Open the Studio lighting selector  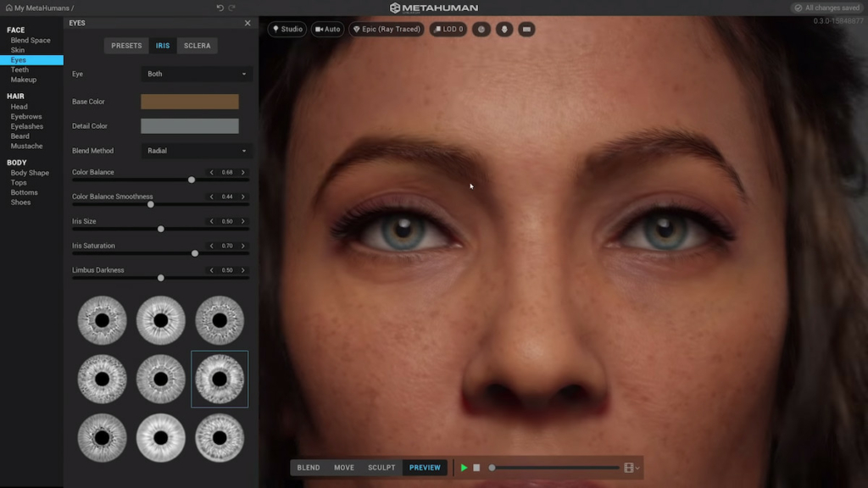click(x=287, y=29)
